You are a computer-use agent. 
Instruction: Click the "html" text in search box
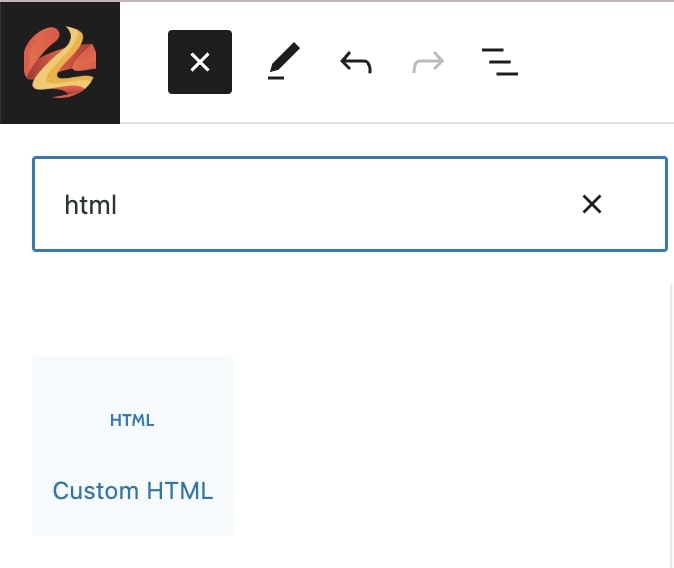[91, 205]
